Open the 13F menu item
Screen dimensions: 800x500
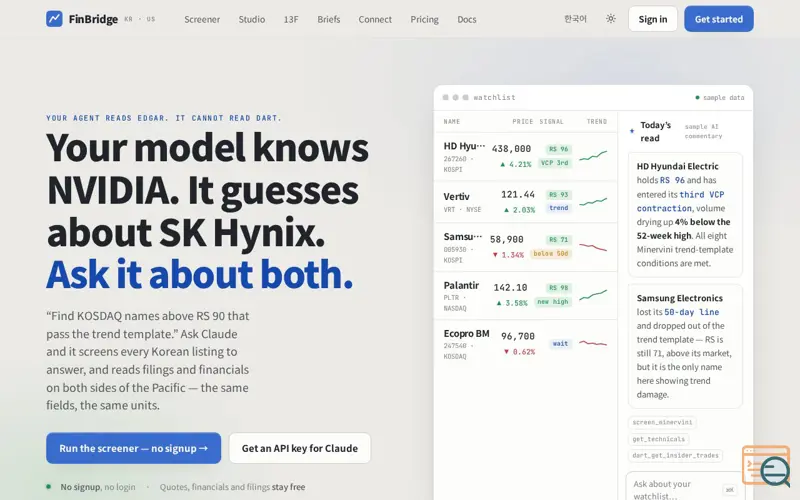[291, 19]
